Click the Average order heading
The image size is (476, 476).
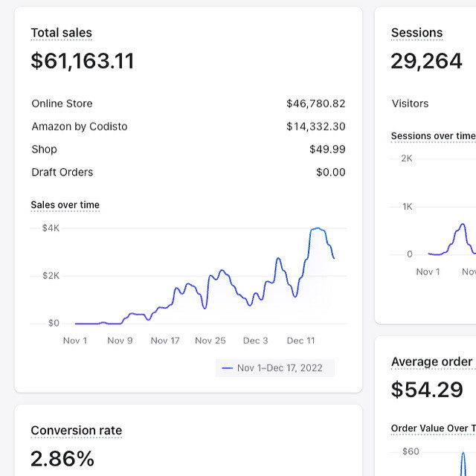tap(431, 362)
